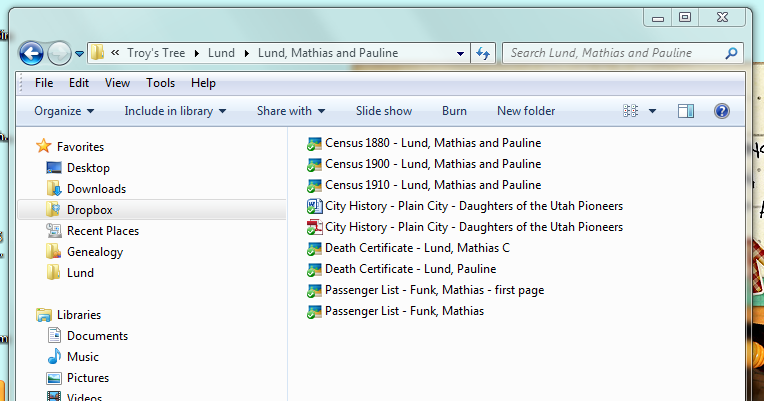The height and width of the screenshot is (401, 764).
Task: Toggle the preview pane button
Action: point(685,111)
